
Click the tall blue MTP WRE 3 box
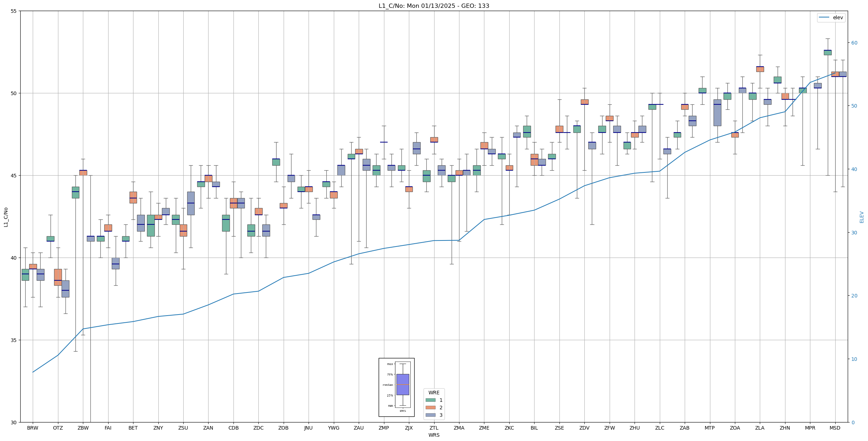(717, 113)
